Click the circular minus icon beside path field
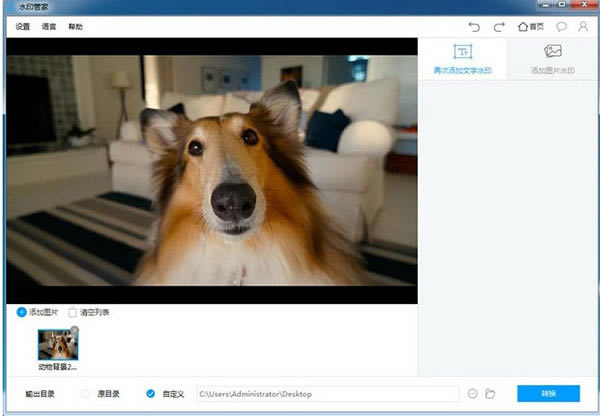The image size is (600, 416). tap(473, 394)
